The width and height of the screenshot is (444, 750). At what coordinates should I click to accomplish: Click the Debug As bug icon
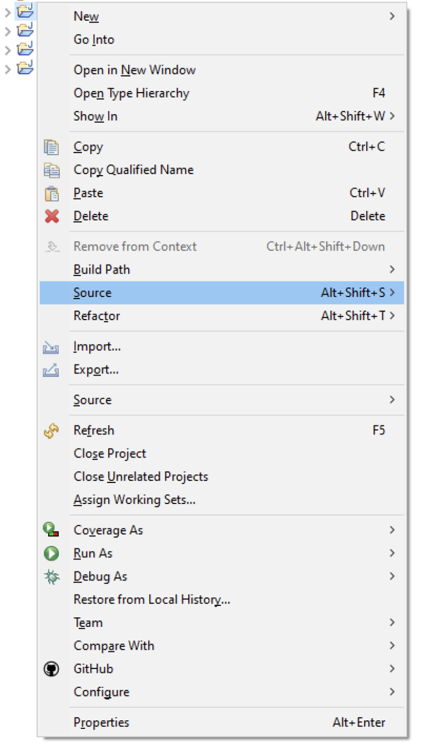51,576
